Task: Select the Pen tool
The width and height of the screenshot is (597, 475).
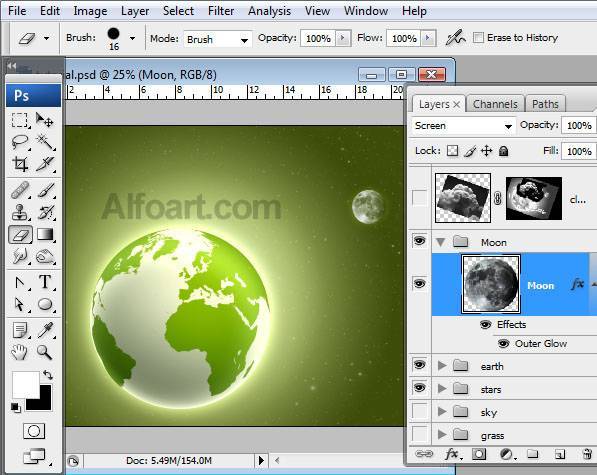Action: coord(19,282)
